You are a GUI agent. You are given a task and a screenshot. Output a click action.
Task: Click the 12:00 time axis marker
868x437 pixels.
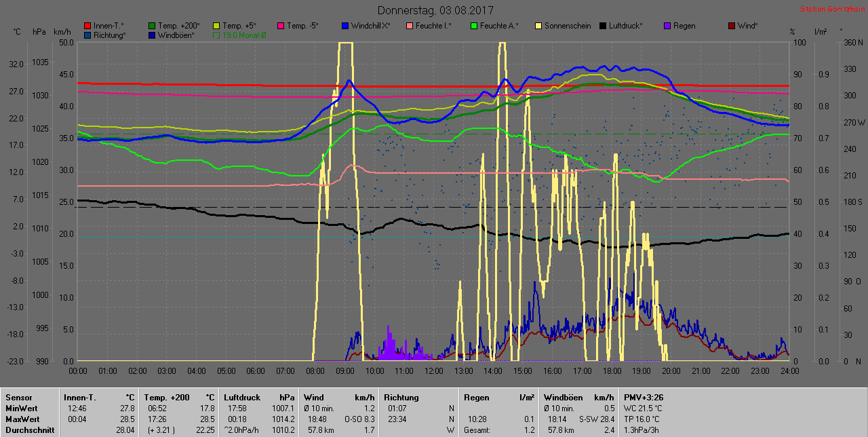(x=434, y=370)
